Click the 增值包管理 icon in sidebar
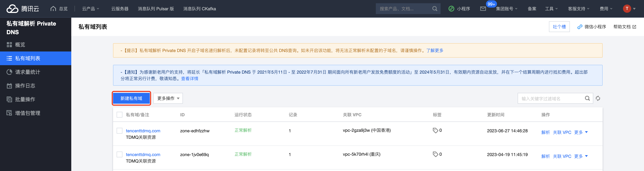 tap(9, 113)
